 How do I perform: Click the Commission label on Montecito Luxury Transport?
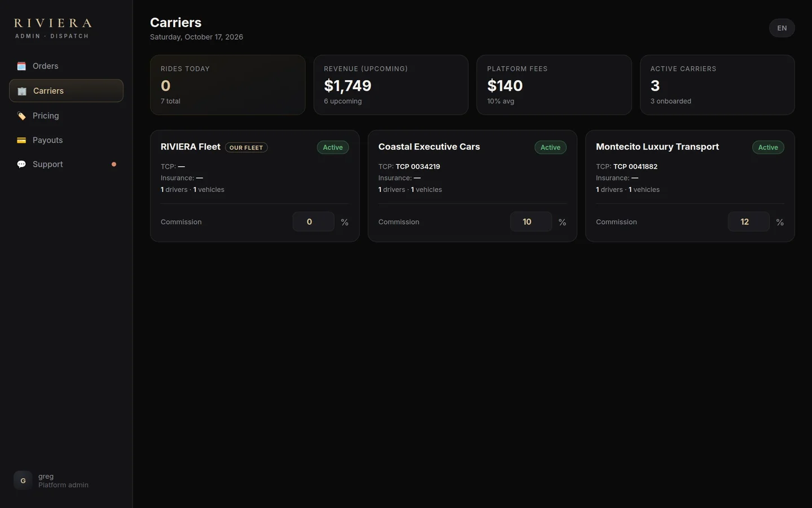coord(616,222)
